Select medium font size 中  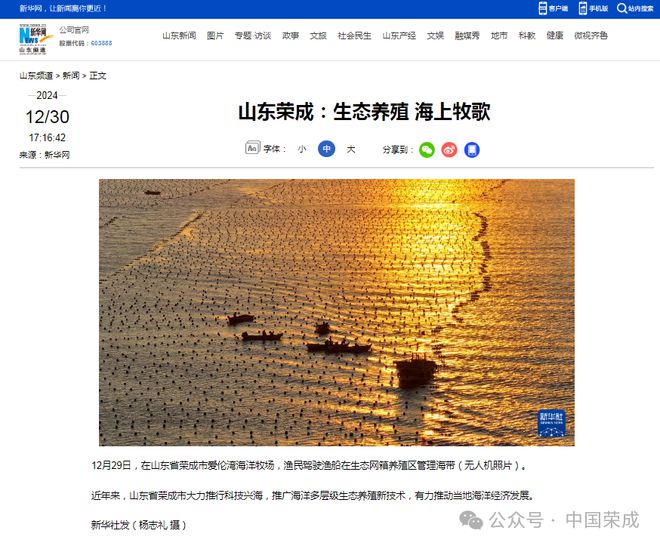327,149
